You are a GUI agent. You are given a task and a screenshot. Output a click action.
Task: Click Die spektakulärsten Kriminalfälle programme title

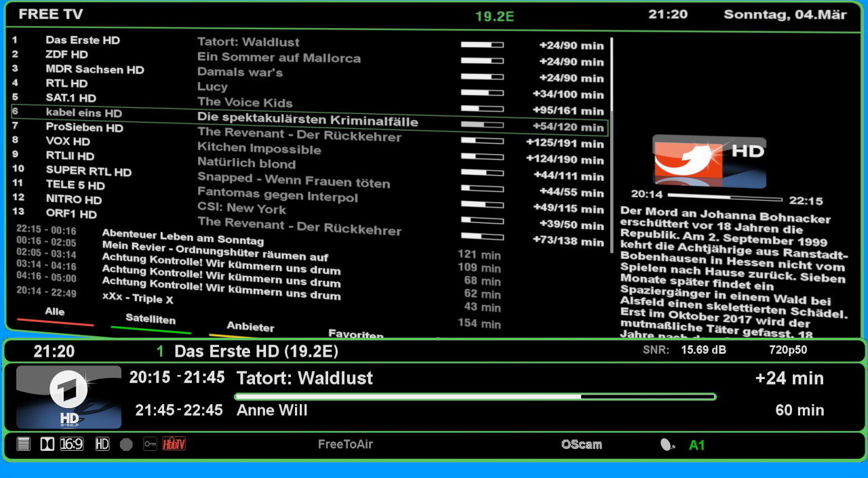click(x=308, y=119)
